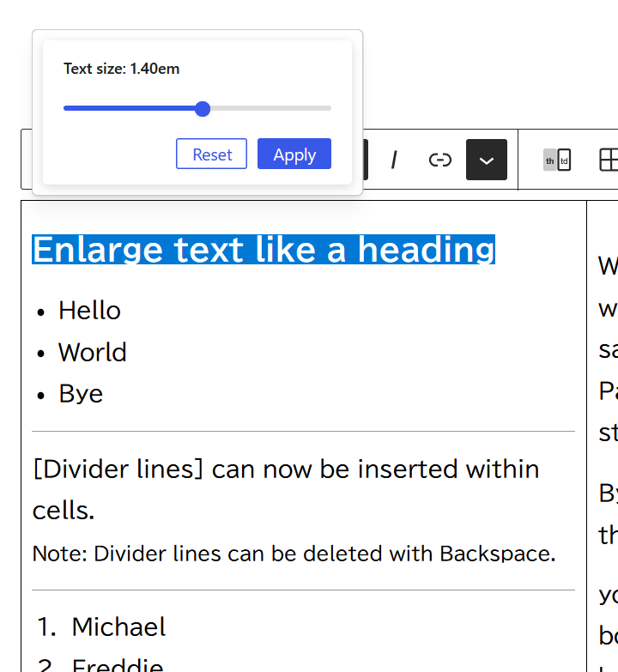
Task: Click the highlighted 'Enlarge text like a heading' heading
Action: 264,250
